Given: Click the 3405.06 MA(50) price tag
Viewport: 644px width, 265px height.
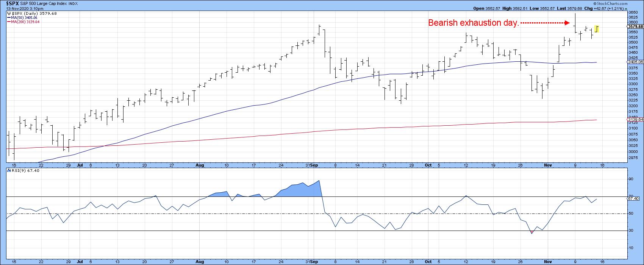Looking at the screenshot, I should tap(635, 62).
